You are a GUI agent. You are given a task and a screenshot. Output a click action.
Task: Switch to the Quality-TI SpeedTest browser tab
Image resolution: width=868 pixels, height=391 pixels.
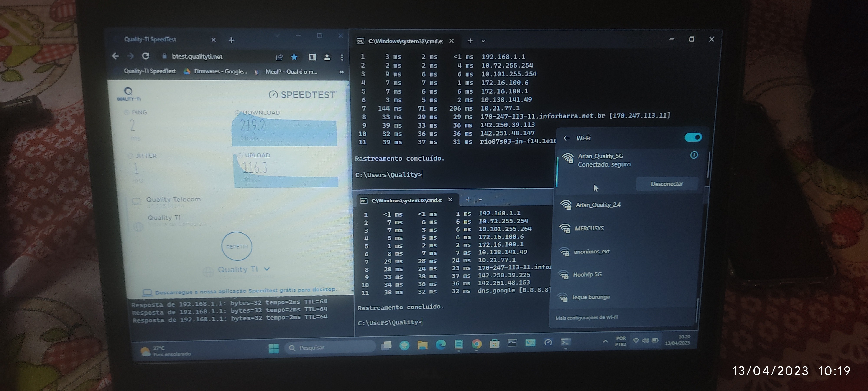(x=150, y=40)
